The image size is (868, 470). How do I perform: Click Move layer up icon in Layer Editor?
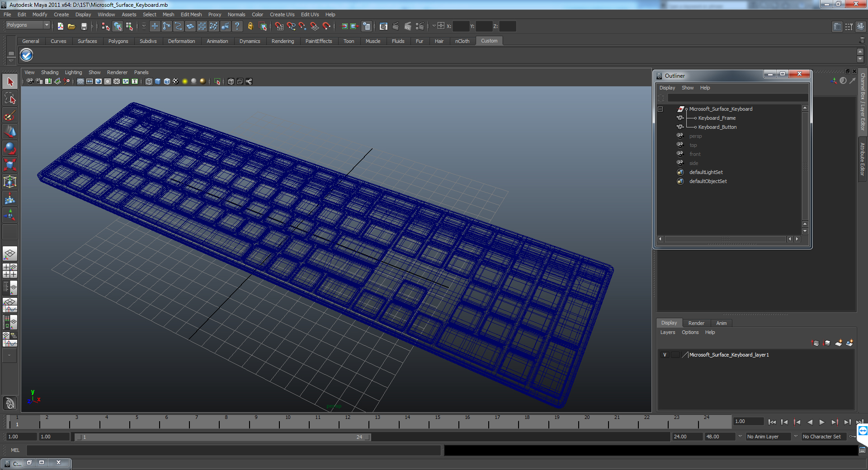coord(816,343)
